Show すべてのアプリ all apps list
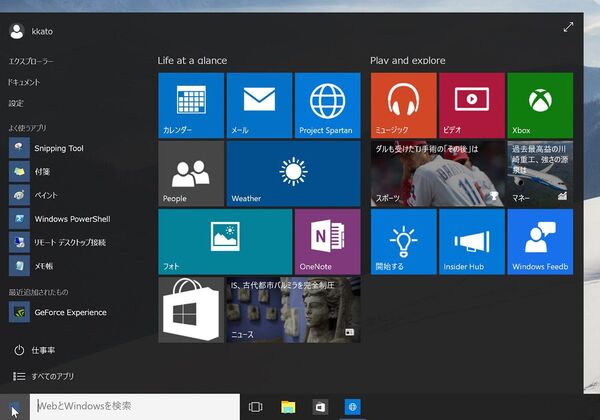The height and width of the screenshot is (420, 600). tap(43, 376)
